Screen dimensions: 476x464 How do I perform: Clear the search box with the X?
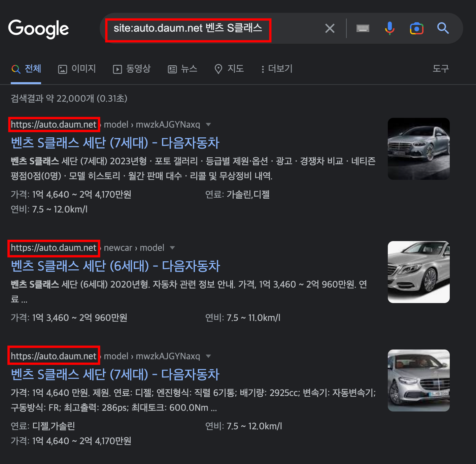tap(330, 28)
